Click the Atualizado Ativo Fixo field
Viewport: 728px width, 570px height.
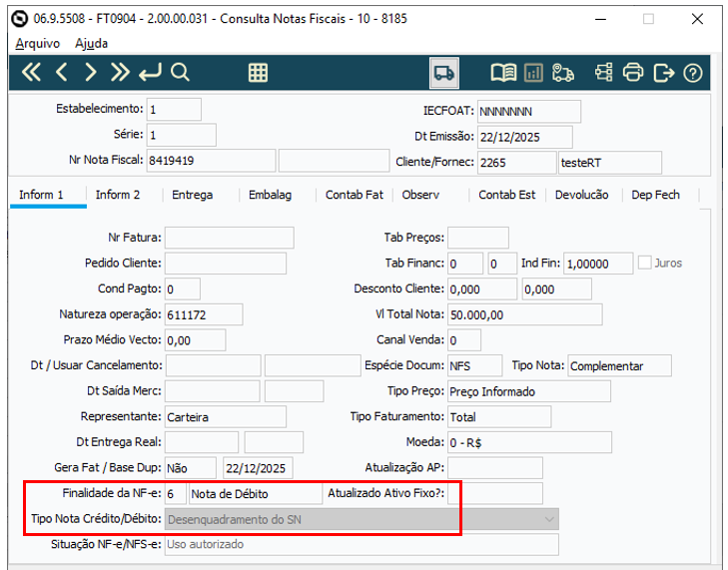(495, 493)
